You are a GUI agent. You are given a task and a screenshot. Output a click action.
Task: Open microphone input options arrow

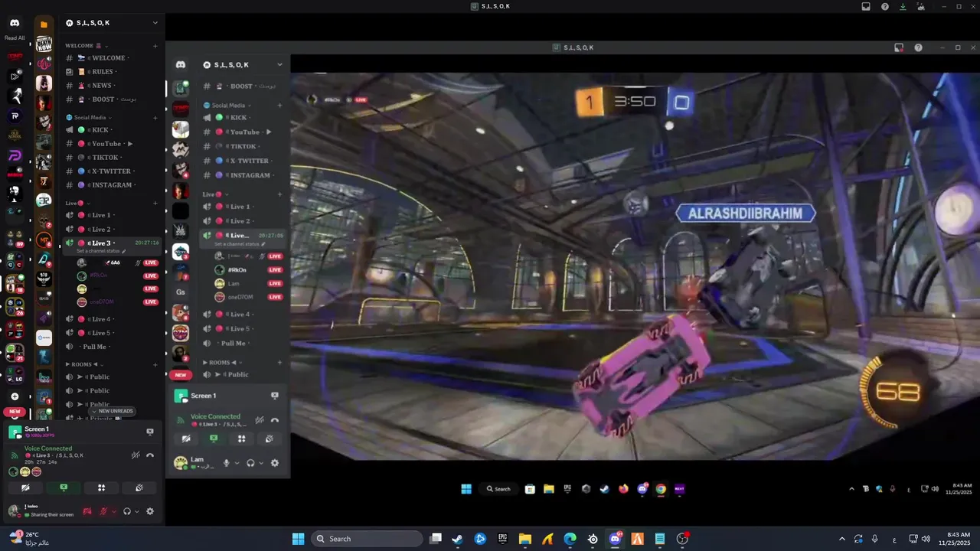[114, 511]
